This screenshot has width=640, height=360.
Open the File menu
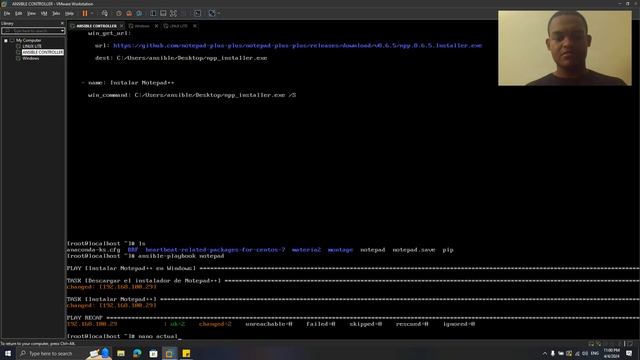7,13
